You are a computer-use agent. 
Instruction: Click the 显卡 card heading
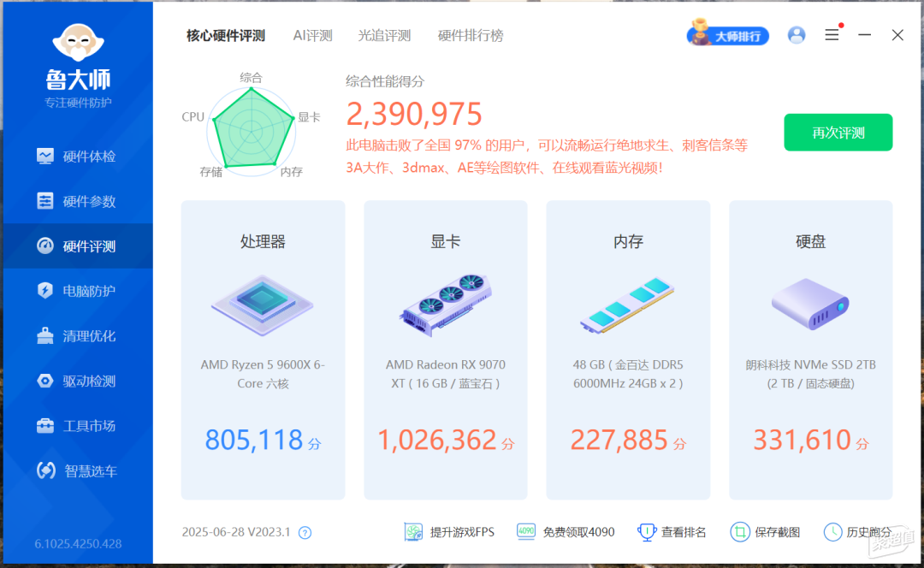click(446, 241)
